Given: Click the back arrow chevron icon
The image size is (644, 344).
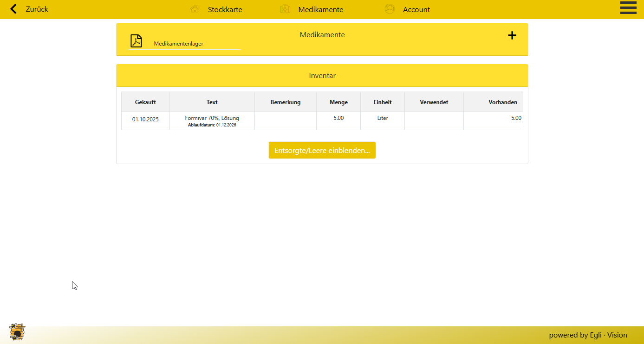Looking at the screenshot, I should coord(13,9).
